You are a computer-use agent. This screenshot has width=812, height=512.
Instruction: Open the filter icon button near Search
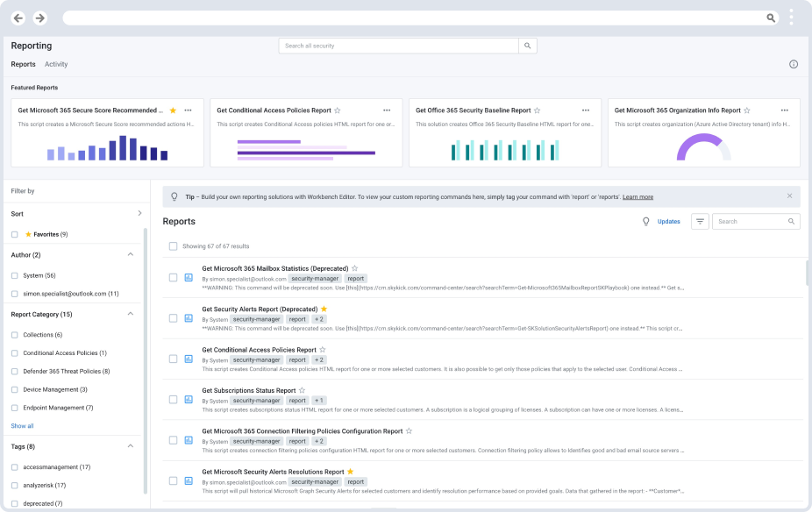(700, 222)
